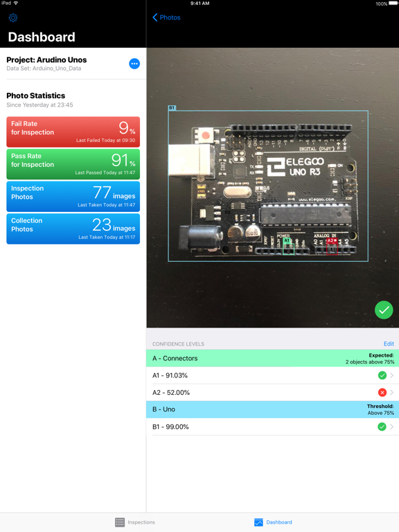Tap the blue ellipsis more-options button
The width and height of the screenshot is (399, 532).
tap(134, 64)
